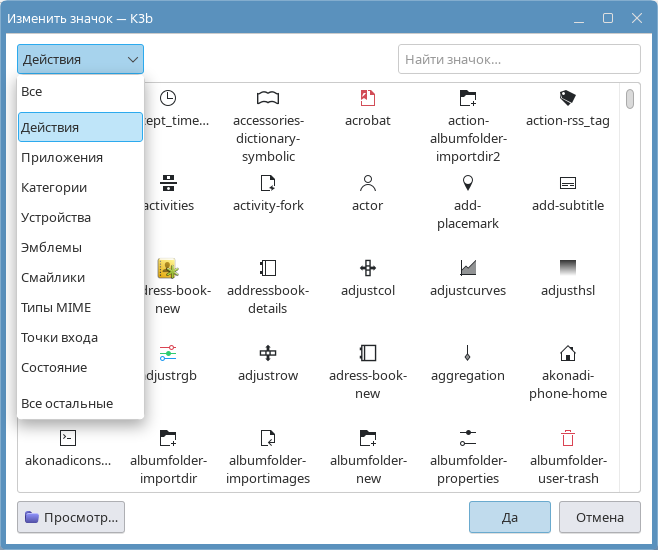Select Все остальные in the list
The height and width of the screenshot is (550, 658).
coord(67,404)
